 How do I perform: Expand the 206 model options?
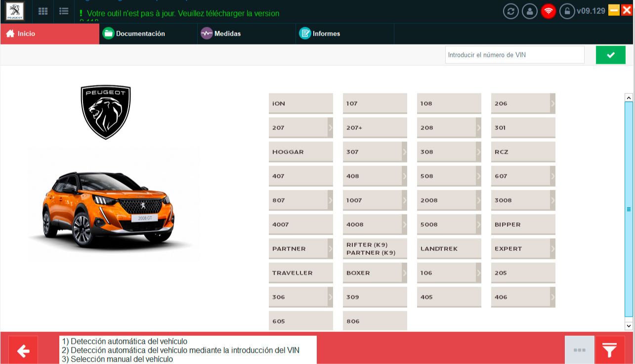[553, 103]
